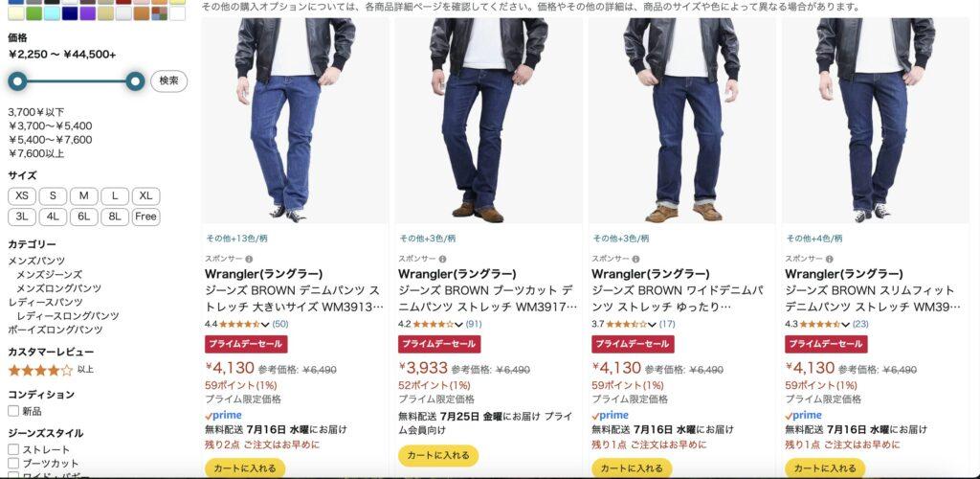Select the レディースロングパンツ category
The height and width of the screenshot is (479, 980).
click(x=68, y=316)
